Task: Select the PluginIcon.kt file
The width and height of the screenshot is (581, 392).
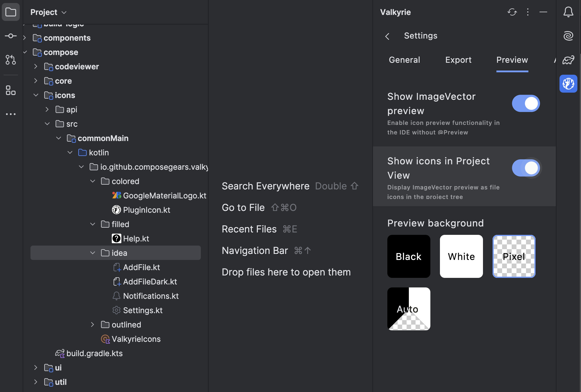Action: tap(146, 210)
